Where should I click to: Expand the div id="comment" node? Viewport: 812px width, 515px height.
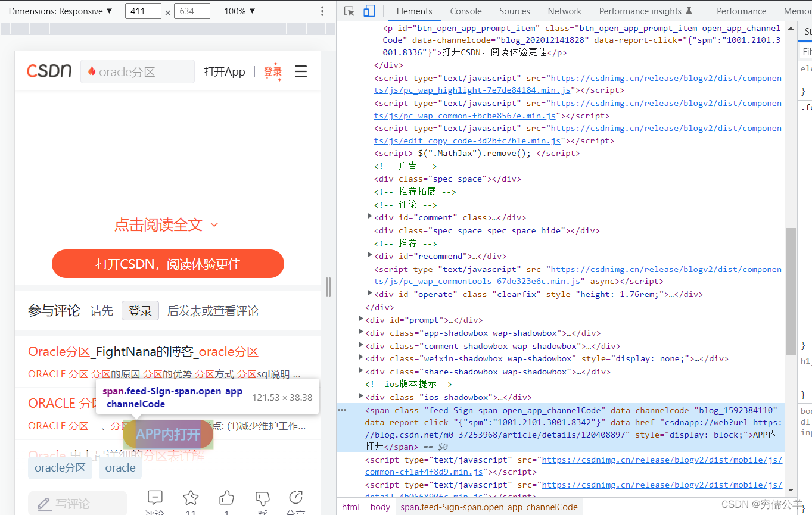(x=370, y=217)
